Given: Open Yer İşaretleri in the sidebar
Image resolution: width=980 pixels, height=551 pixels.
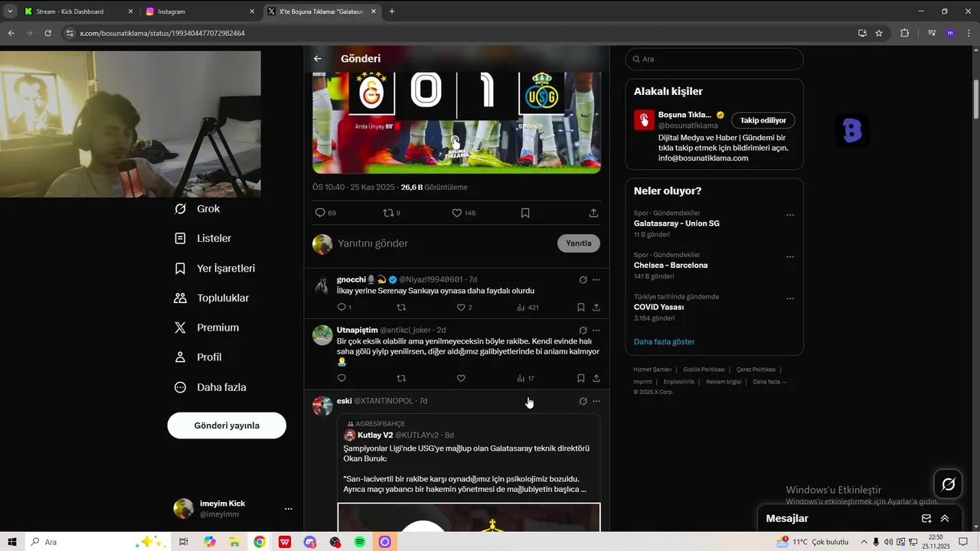Looking at the screenshot, I should (x=215, y=269).
